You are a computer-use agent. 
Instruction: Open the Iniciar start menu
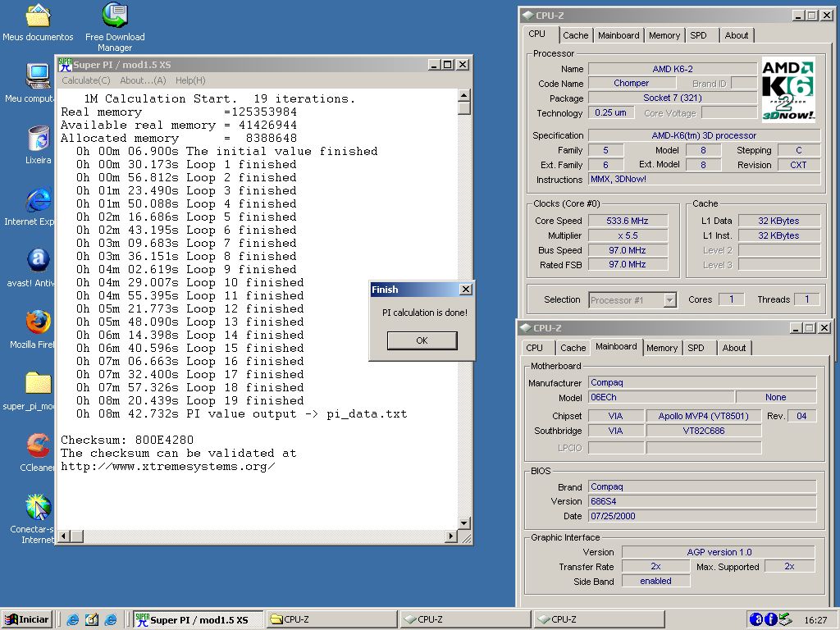tap(27, 619)
